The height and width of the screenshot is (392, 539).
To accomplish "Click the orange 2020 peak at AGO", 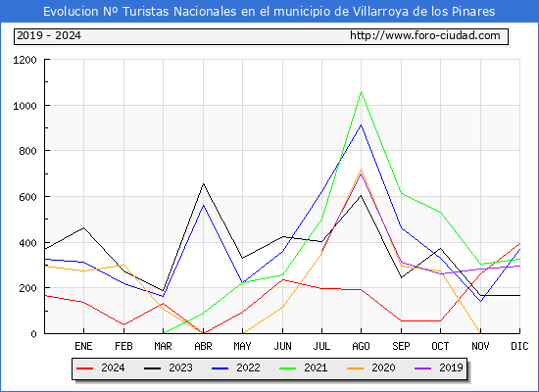I will 361,170.
